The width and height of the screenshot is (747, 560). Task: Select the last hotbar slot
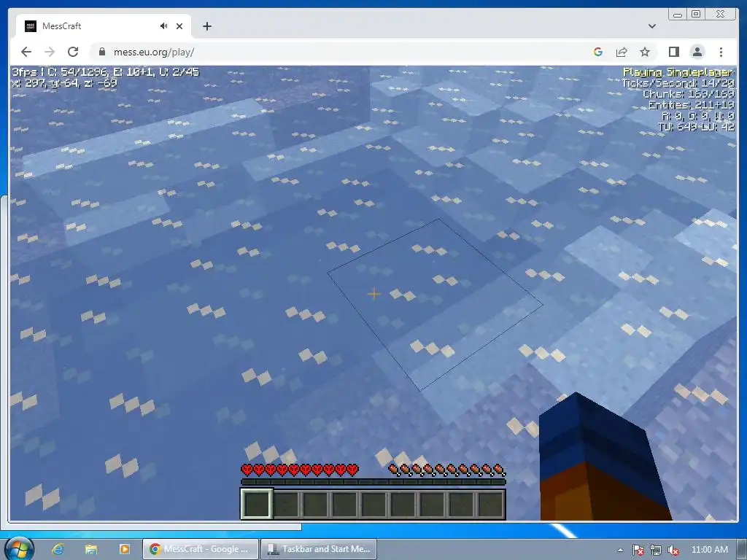(x=491, y=504)
